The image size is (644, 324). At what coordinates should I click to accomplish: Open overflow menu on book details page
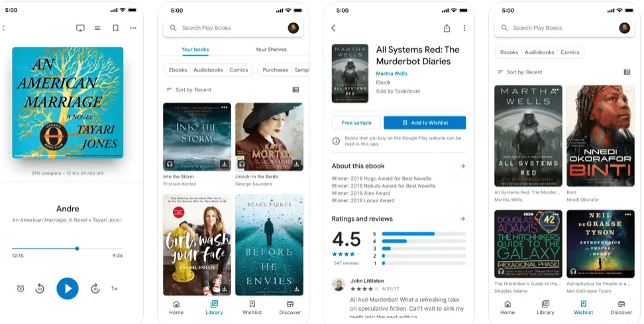click(464, 28)
